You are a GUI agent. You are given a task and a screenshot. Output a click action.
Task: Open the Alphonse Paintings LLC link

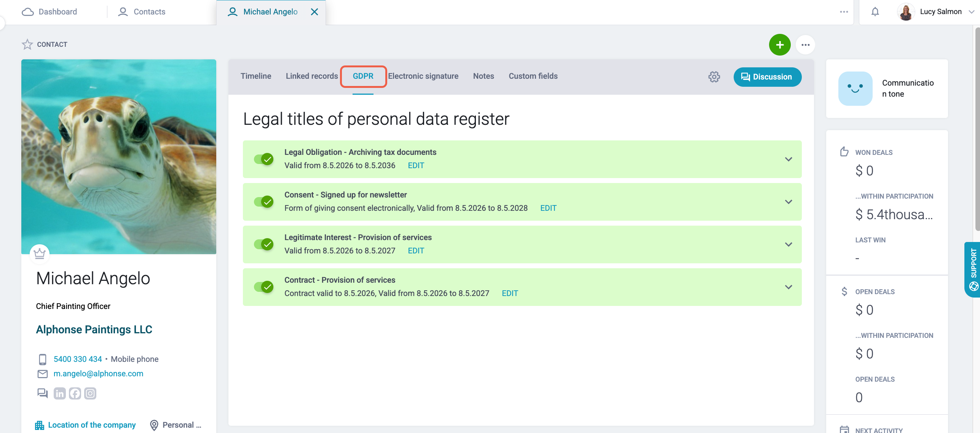94,330
